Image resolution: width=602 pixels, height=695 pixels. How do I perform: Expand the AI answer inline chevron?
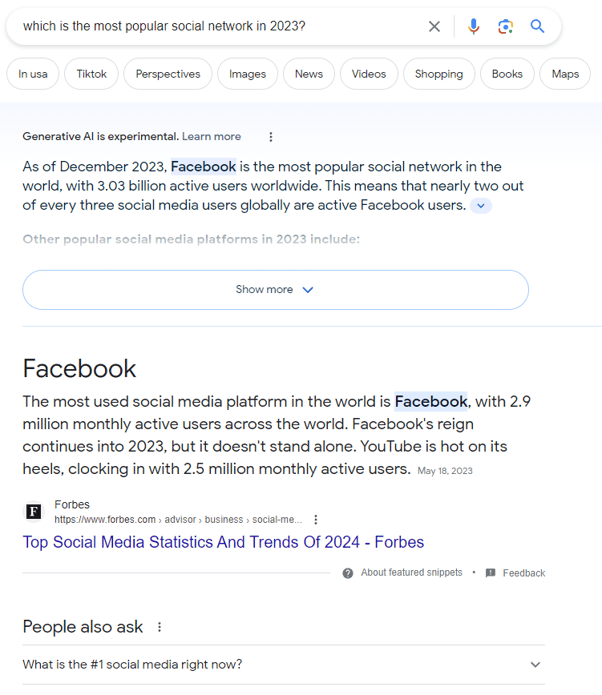click(x=481, y=206)
